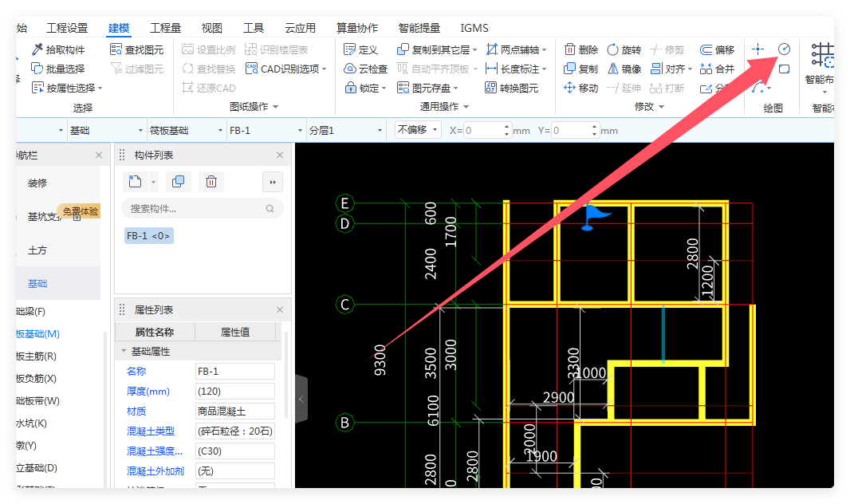Open the 定义 define tool
Image resolution: width=850 pixels, height=504 pixels.
tap(360, 50)
